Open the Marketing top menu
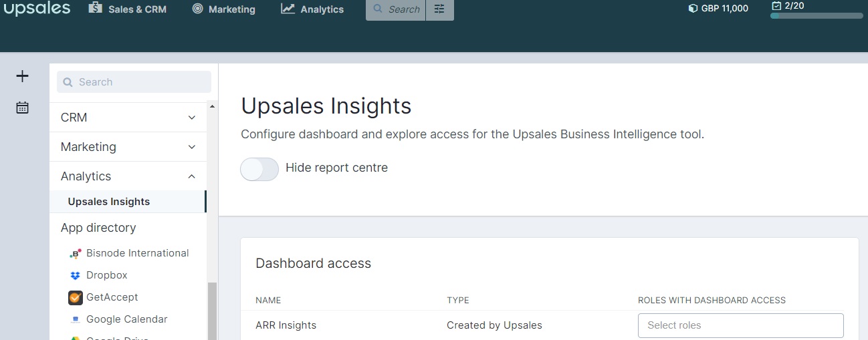The width and height of the screenshot is (868, 340). click(x=223, y=9)
